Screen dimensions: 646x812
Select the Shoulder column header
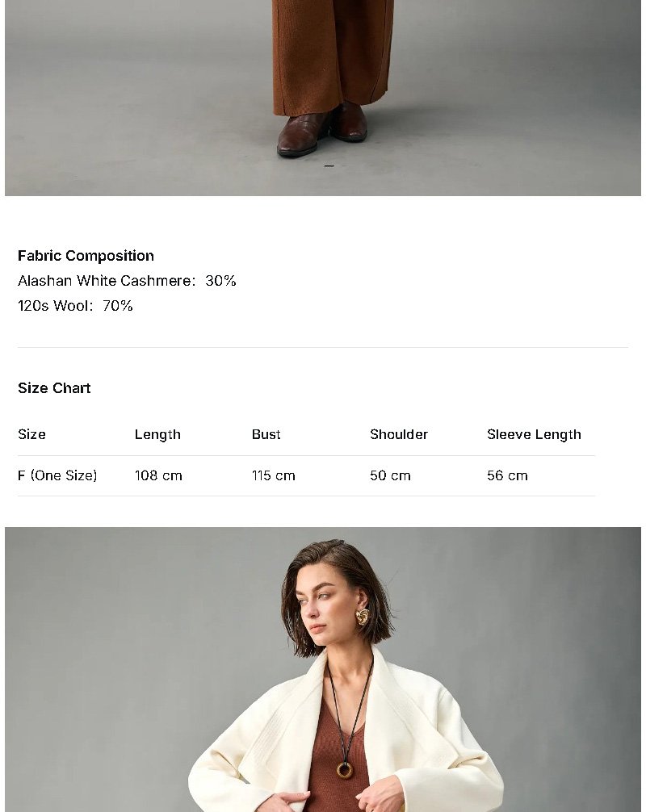[x=398, y=434]
